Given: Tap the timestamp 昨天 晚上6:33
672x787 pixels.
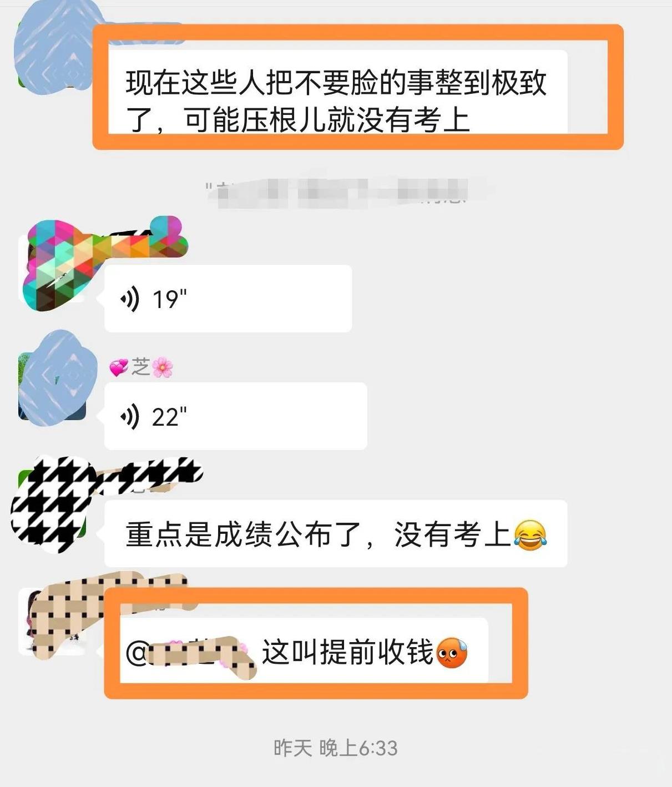Looking at the screenshot, I should [336, 748].
